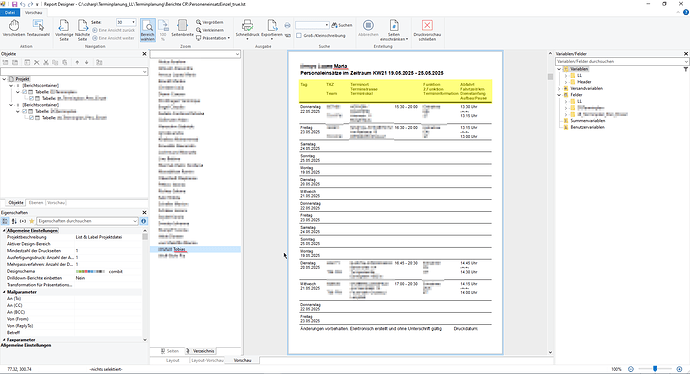Show properties categorized view icon
This screenshot has width=690, height=374.
(x=5, y=221)
